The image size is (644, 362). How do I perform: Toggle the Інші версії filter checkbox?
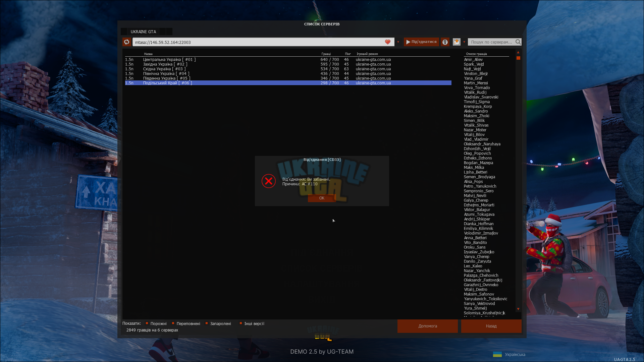click(x=241, y=323)
